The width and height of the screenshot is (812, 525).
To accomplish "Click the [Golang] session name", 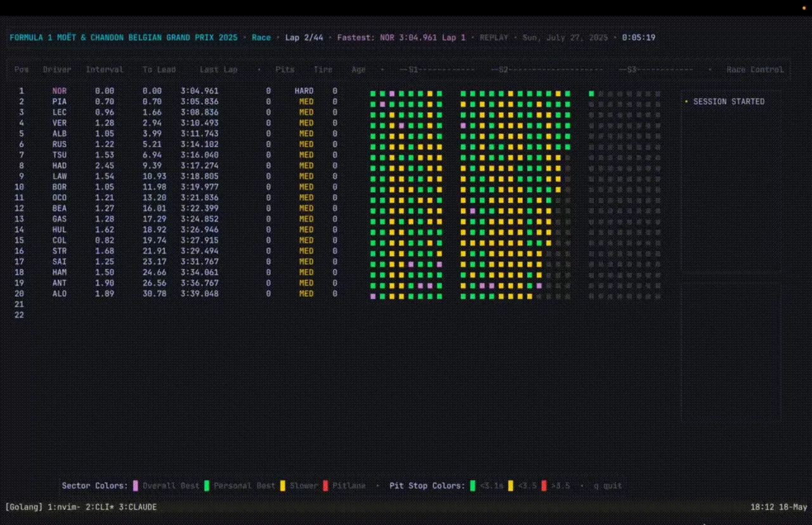I will [23, 507].
